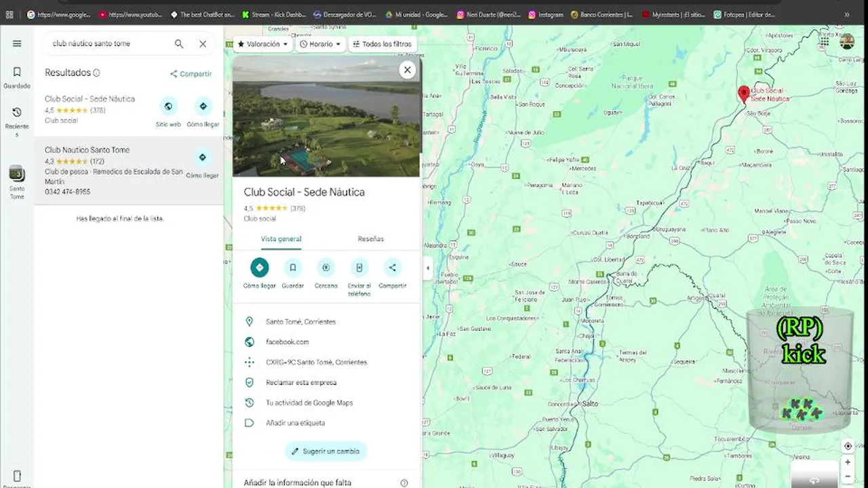Click the info icon beside Resultados

(96, 73)
